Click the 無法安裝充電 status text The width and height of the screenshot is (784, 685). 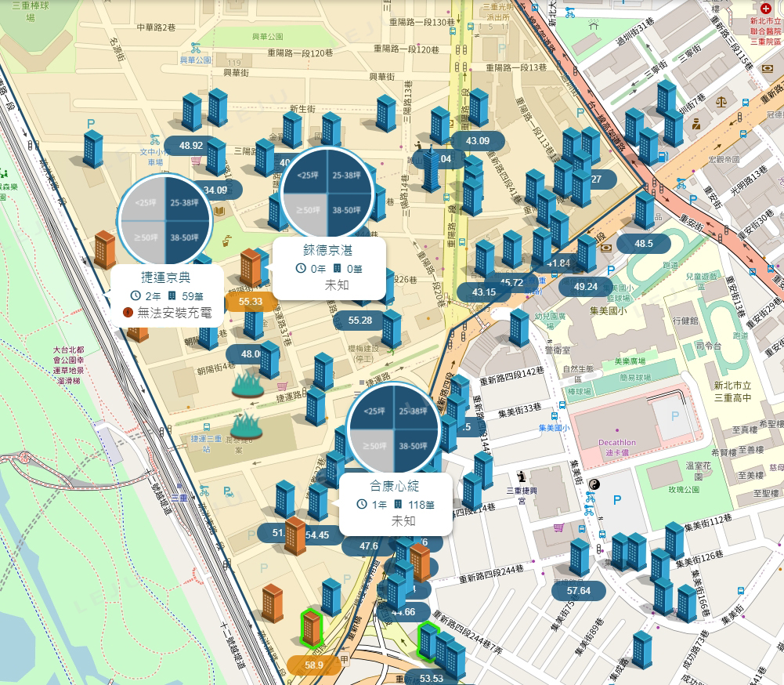pos(174,313)
